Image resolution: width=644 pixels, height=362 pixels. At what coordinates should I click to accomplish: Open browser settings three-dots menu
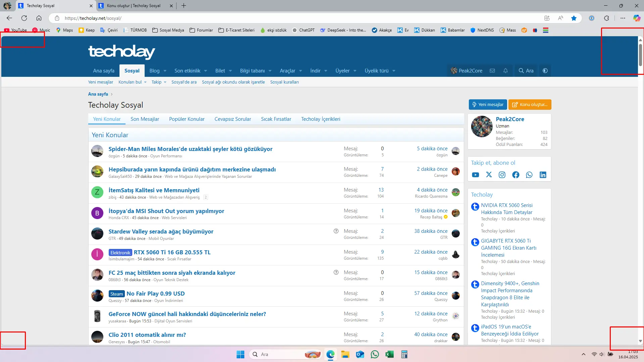[623, 18]
